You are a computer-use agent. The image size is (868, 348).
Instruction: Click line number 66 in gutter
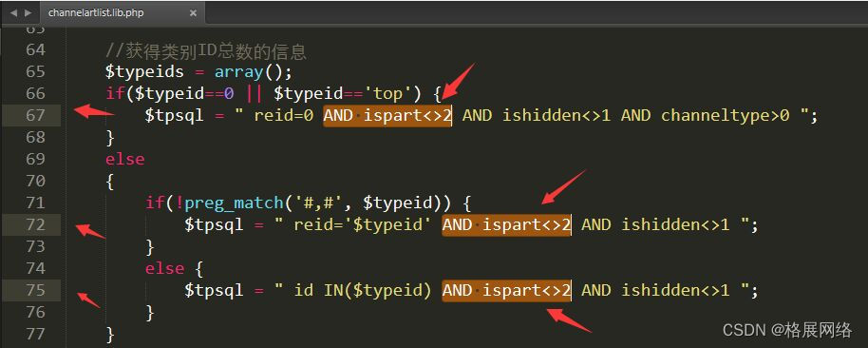(35, 93)
